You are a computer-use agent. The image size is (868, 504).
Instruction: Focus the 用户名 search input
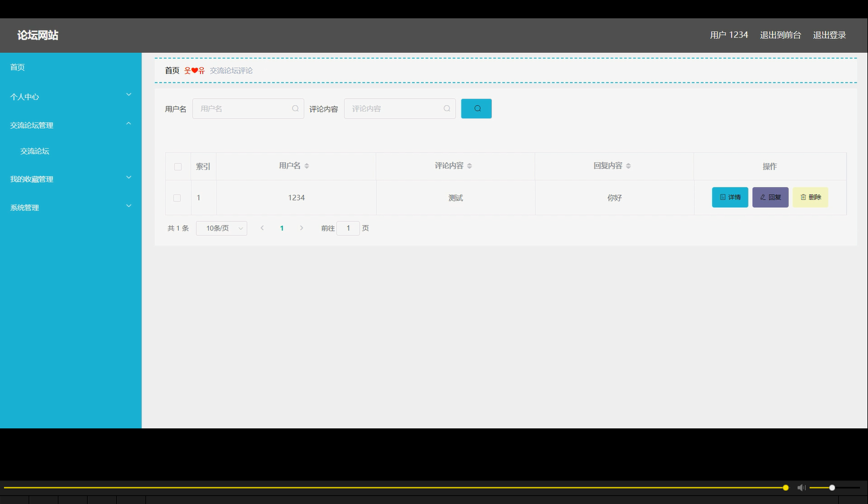click(x=248, y=108)
